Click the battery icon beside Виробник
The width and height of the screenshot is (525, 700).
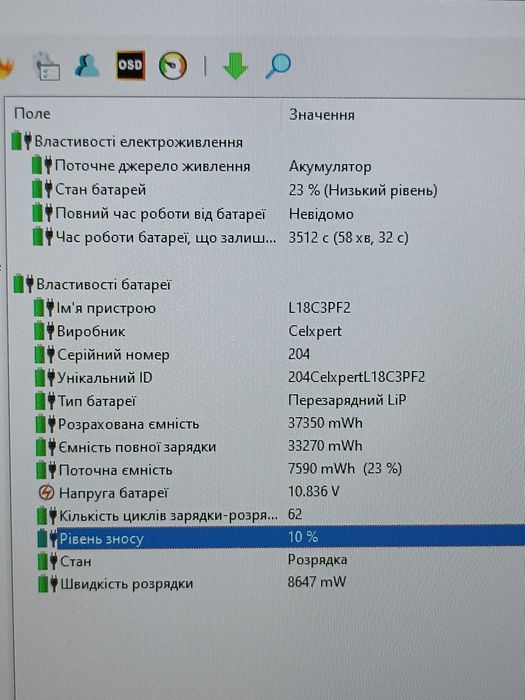tap(45, 331)
